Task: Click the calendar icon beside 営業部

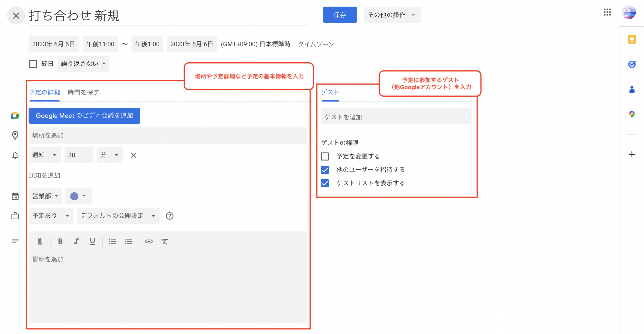Action: click(15, 196)
